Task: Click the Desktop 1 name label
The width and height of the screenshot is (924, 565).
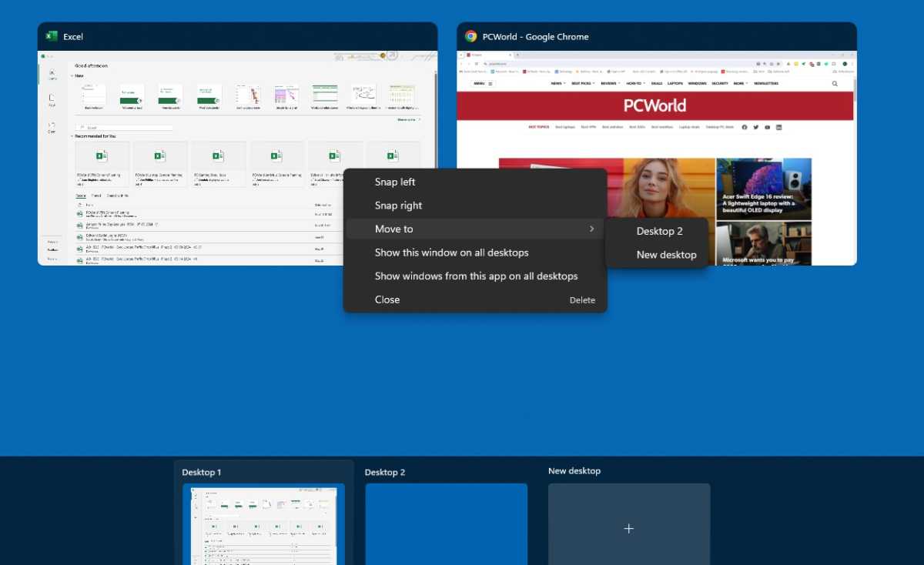Action: (202, 472)
